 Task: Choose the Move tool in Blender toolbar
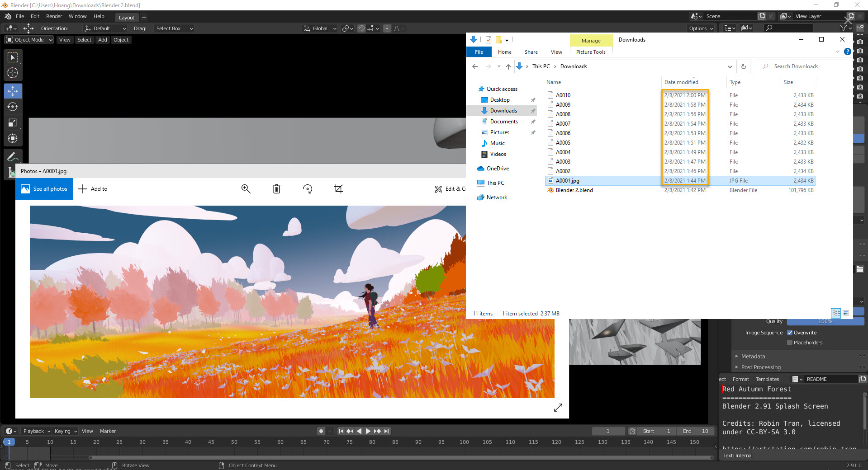tap(13, 91)
